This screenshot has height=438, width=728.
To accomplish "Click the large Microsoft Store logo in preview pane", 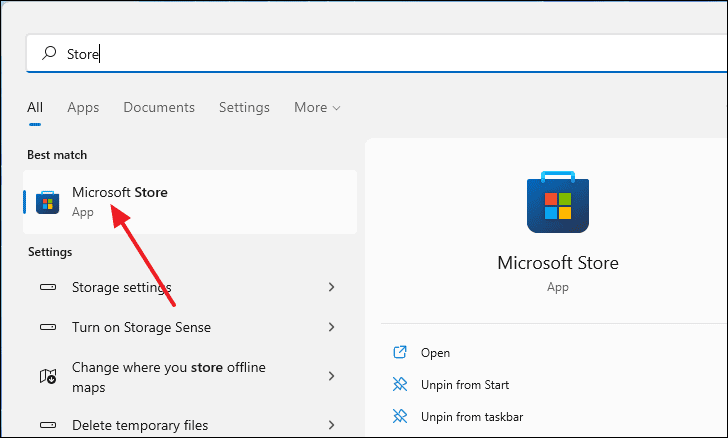I will (x=558, y=202).
